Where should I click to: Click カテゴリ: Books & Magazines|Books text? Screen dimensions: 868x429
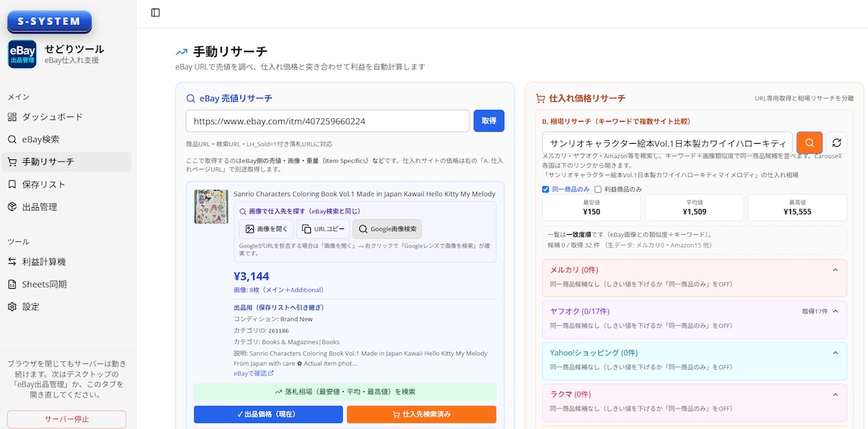point(287,342)
